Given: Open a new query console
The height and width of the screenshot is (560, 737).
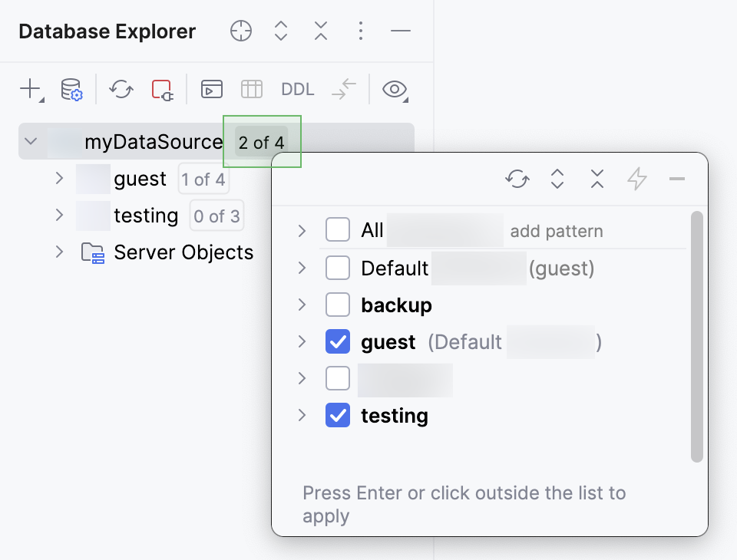Looking at the screenshot, I should click(x=211, y=89).
